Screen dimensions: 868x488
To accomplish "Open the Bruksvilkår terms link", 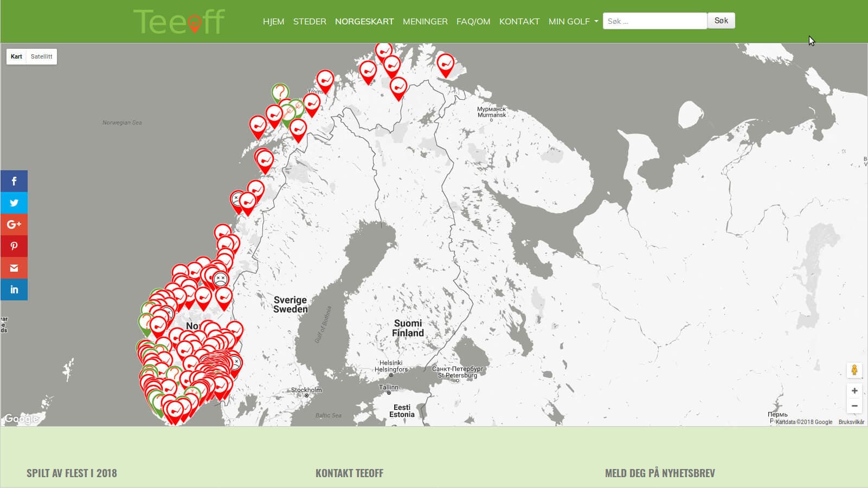I will click(851, 421).
